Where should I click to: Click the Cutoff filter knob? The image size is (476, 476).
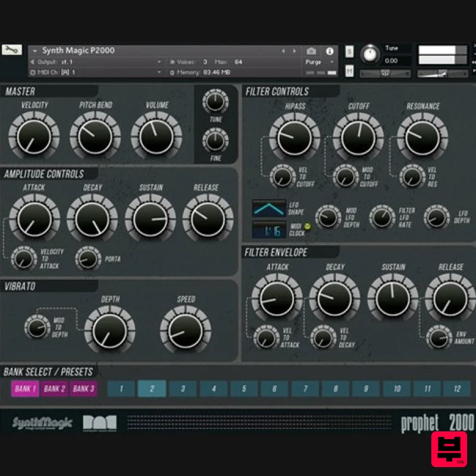point(359,138)
